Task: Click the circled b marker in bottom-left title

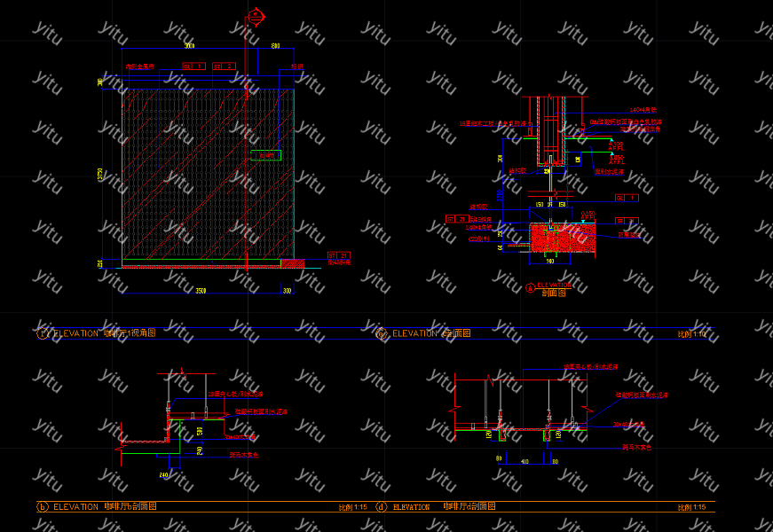Action: coord(42,507)
